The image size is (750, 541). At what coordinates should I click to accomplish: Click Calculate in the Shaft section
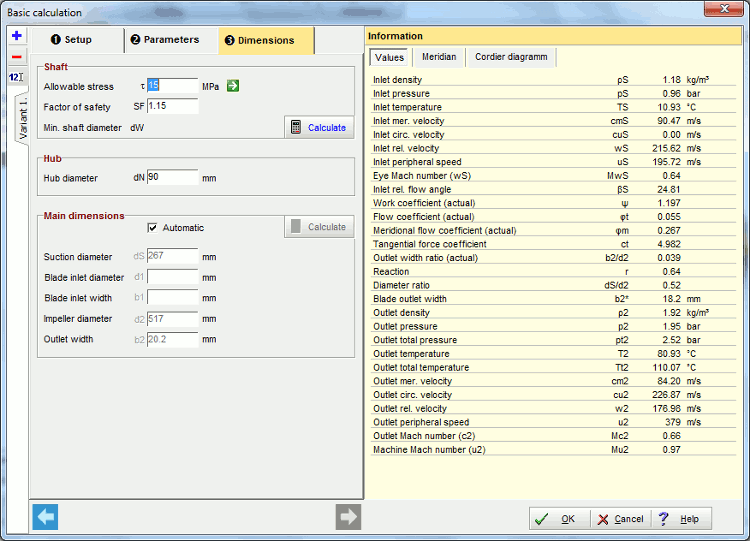(x=319, y=128)
